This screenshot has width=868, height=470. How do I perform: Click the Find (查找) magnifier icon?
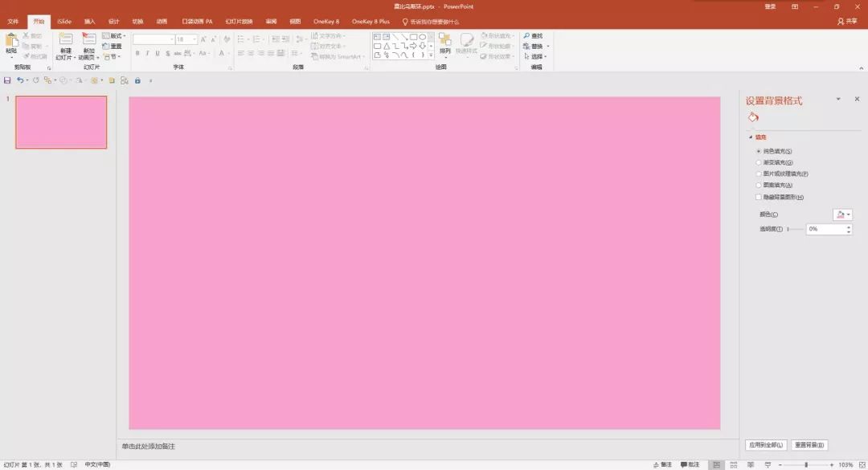coord(526,36)
